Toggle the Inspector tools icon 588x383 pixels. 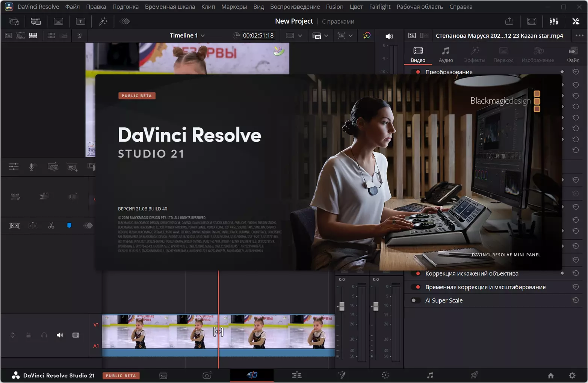(576, 21)
